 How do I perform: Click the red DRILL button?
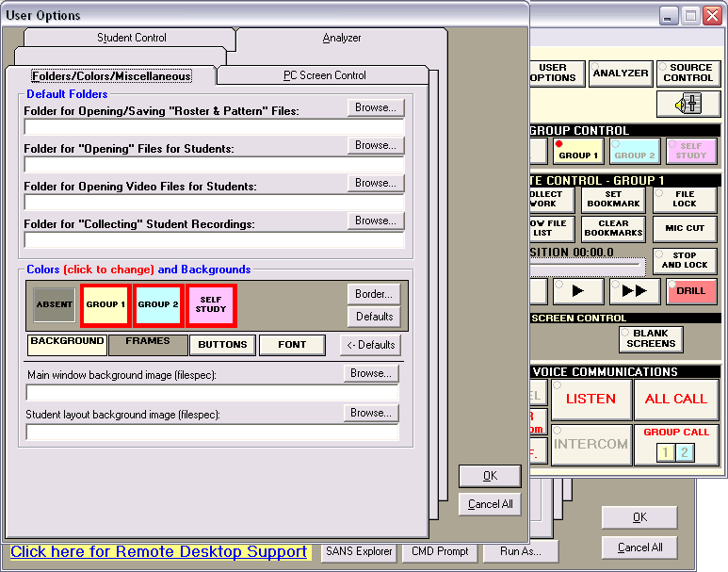690,291
